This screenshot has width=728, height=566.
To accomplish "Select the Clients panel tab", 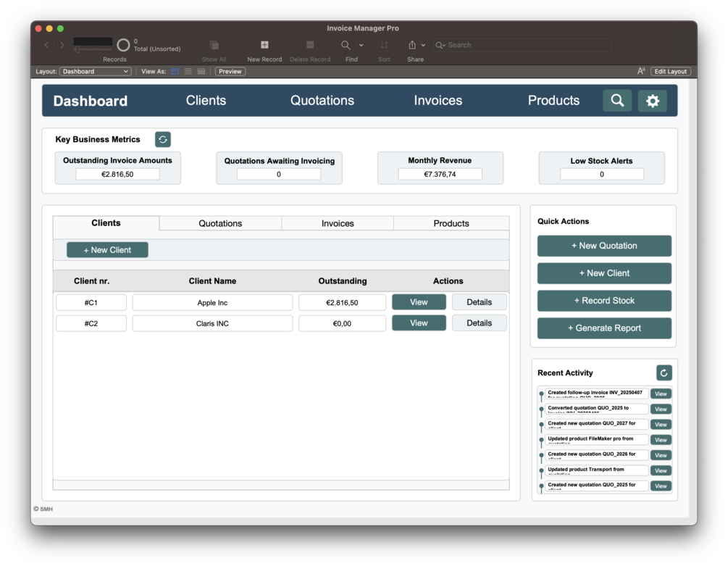I will coord(106,223).
